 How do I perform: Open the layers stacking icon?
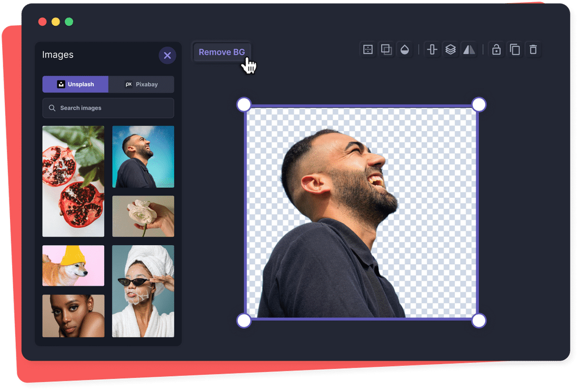pos(450,49)
